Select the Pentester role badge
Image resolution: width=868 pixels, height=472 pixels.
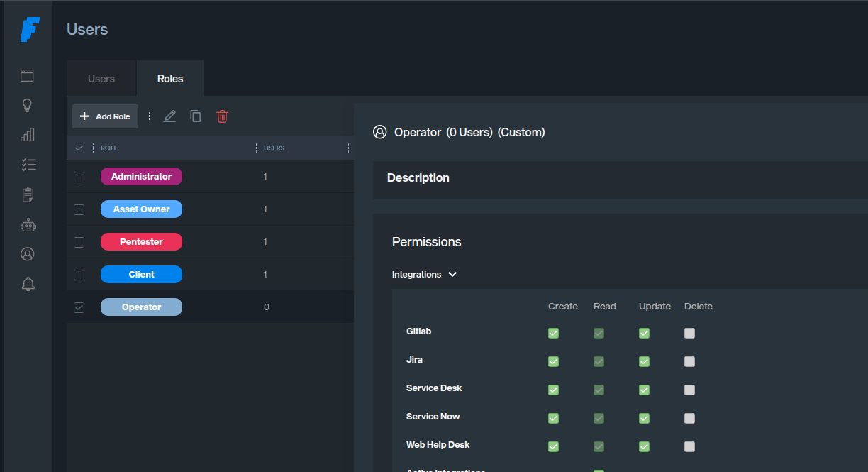tap(141, 242)
